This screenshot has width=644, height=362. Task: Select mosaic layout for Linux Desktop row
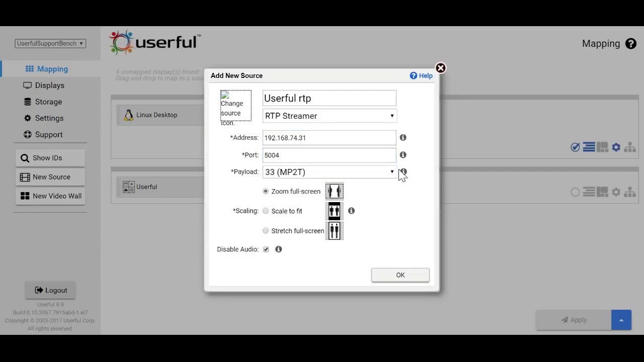point(602,147)
